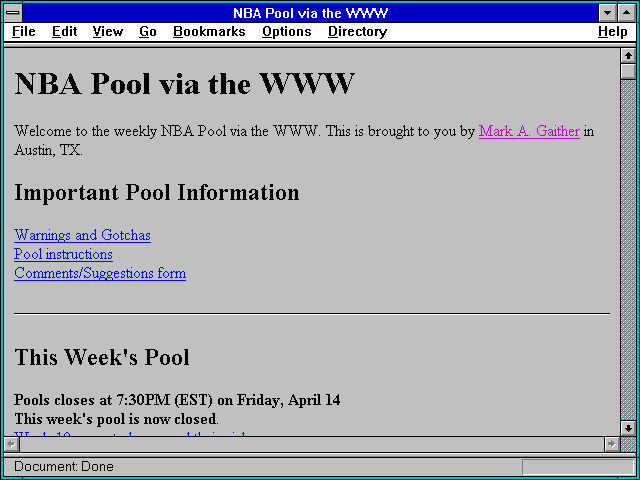Click the progress bar in status bar
Screen dimensions: 640x480
click(578, 467)
